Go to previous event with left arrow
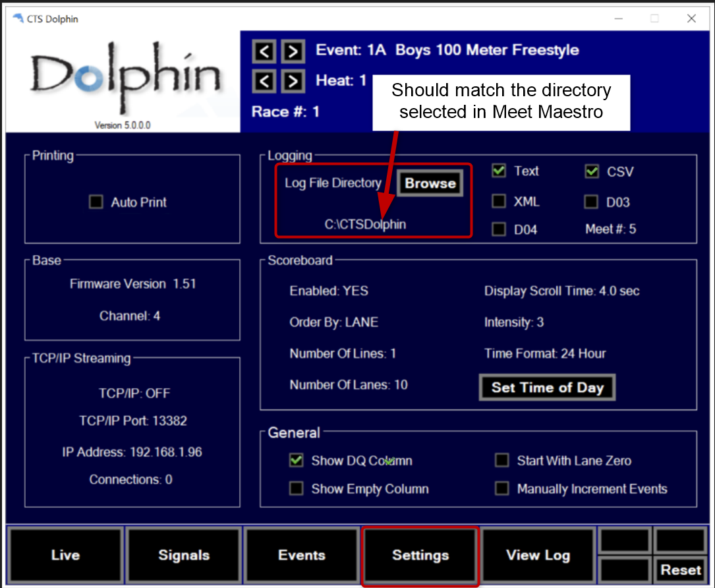The width and height of the screenshot is (715, 588). (x=264, y=51)
